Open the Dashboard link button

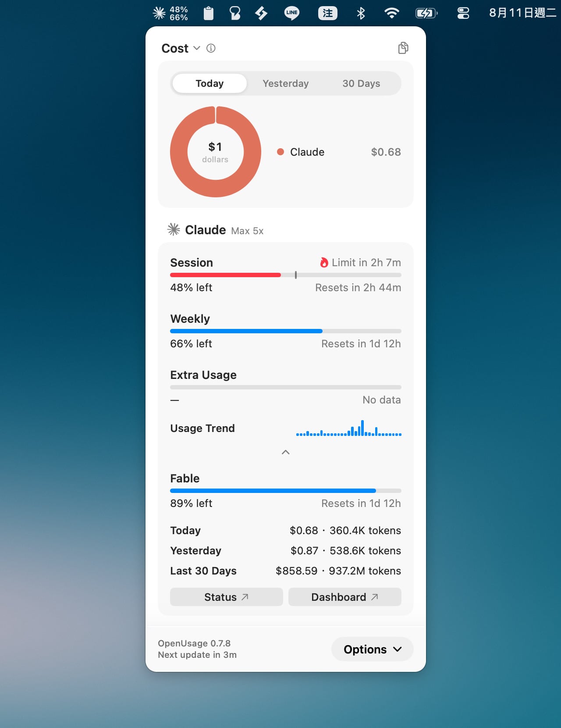point(345,597)
